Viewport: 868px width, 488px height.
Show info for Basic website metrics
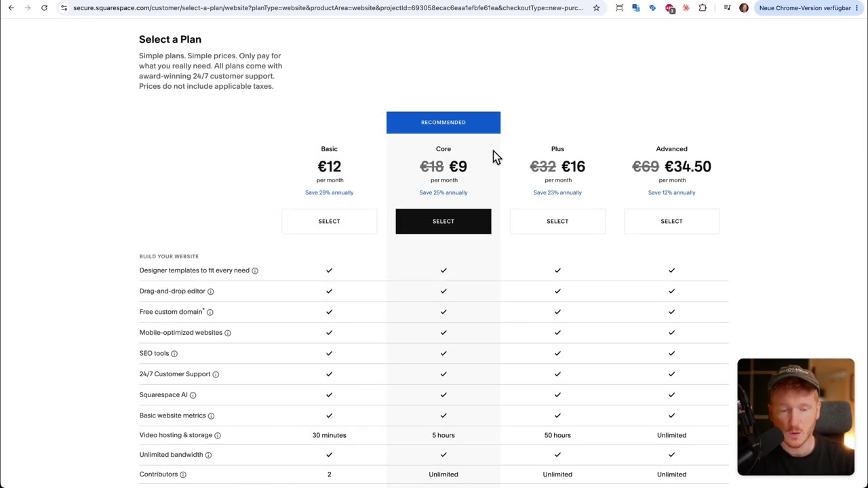coord(211,415)
